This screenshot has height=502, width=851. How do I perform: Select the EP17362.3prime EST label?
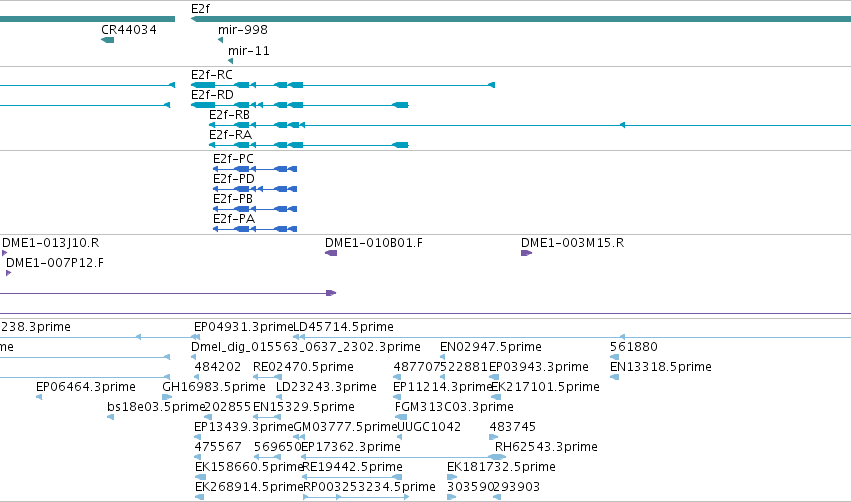[351, 447]
